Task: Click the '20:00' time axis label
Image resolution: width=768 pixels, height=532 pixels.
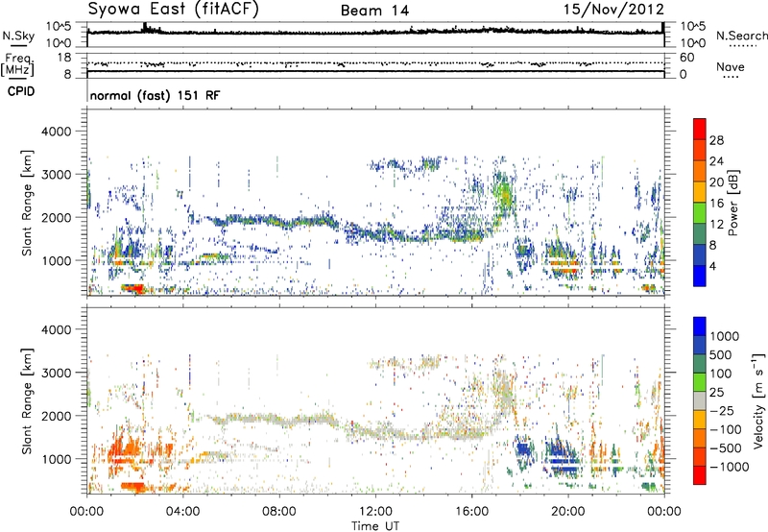Action: point(568,512)
